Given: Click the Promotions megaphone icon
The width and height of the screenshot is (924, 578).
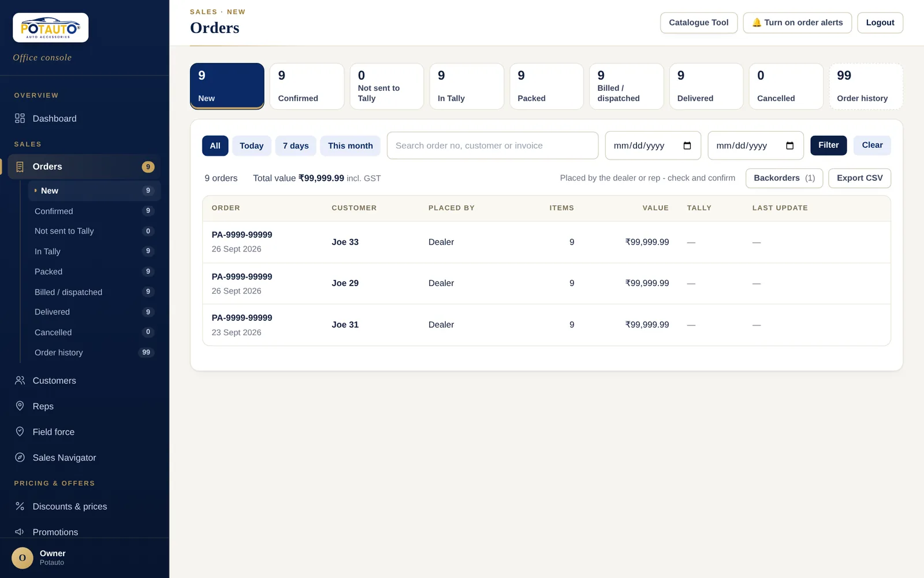Looking at the screenshot, I should pos(20,532).
